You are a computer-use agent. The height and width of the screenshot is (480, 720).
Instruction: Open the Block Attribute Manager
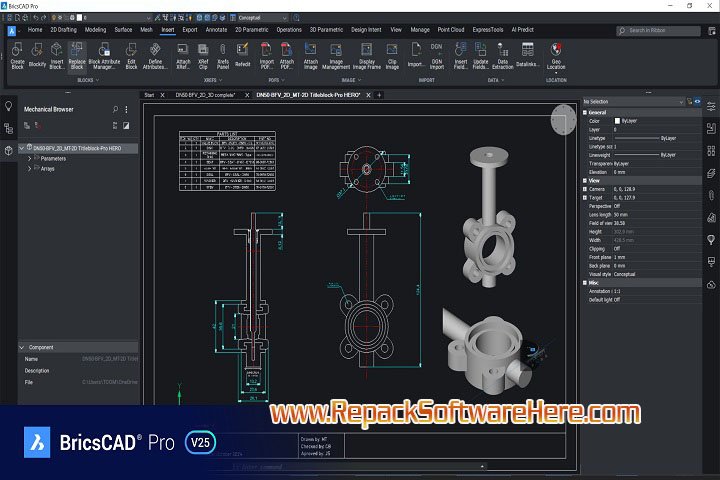point(104,56)
